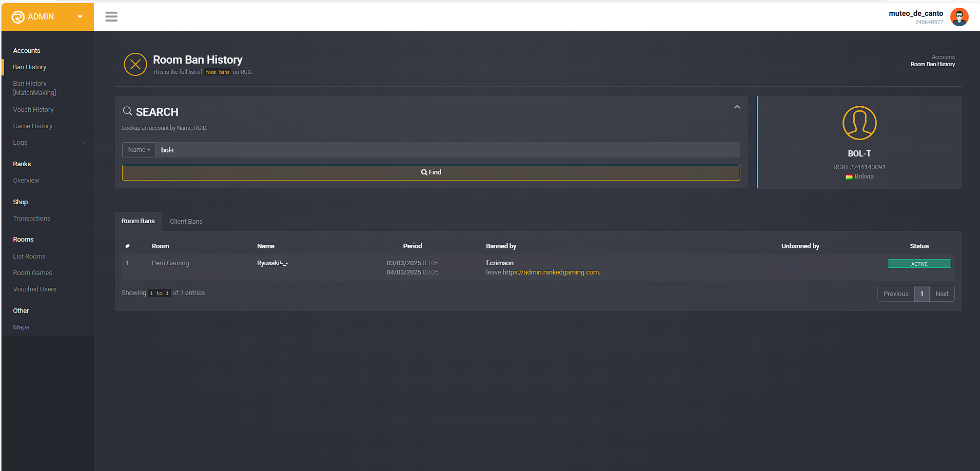Click the Status column header
This screenshot has height=471, width=980.
[x=919, y=246]
